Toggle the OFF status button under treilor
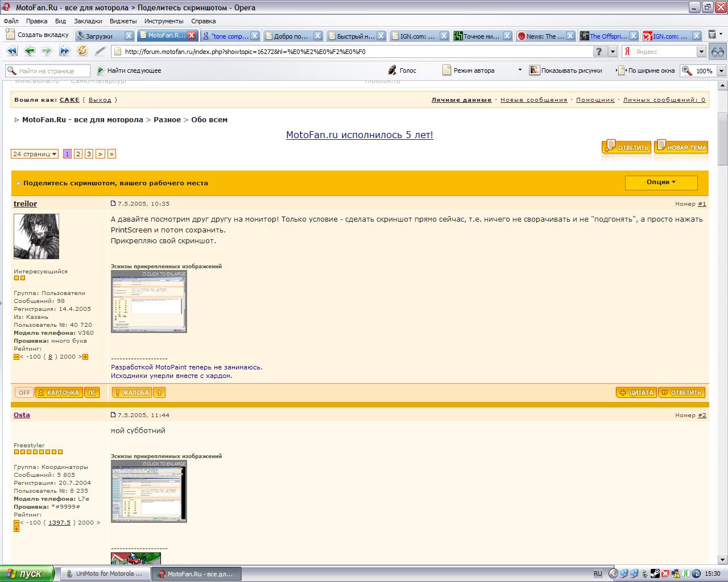The width and height of the screenshot is (728, 582). point(24,393)
